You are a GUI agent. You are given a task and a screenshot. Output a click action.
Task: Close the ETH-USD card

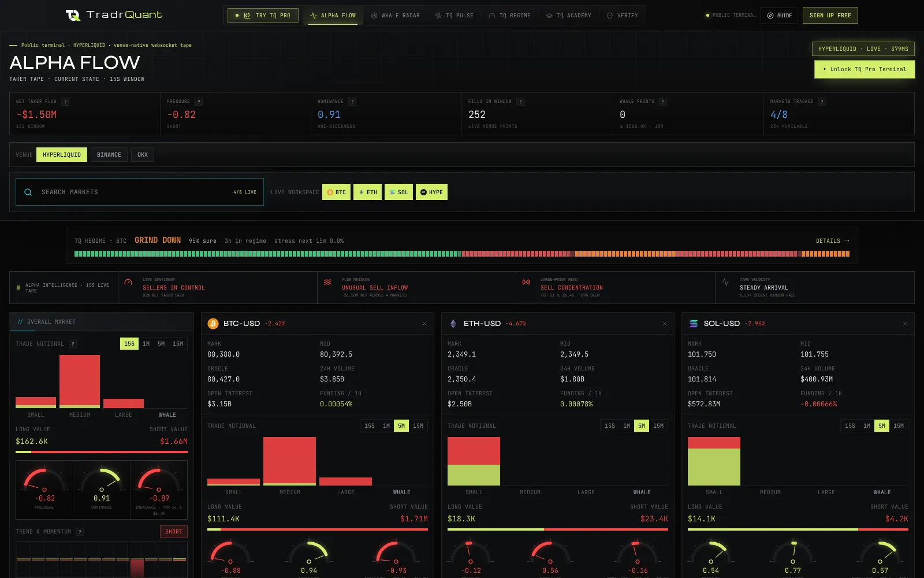point(665,324)
